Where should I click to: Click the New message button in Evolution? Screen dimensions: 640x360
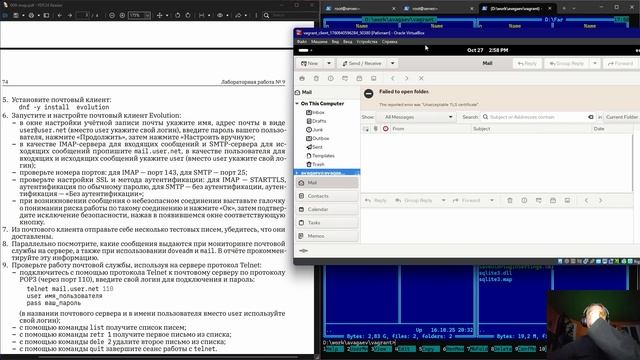pos(310,63)
